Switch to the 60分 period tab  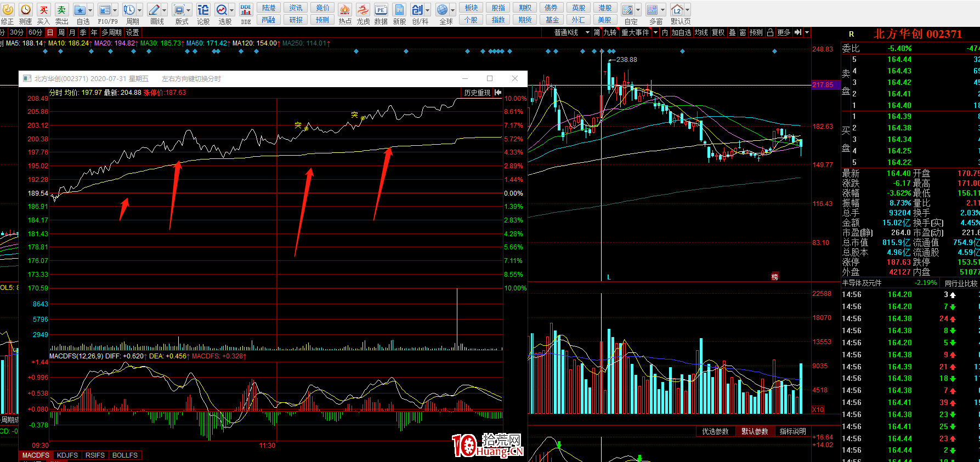(35, 32)
